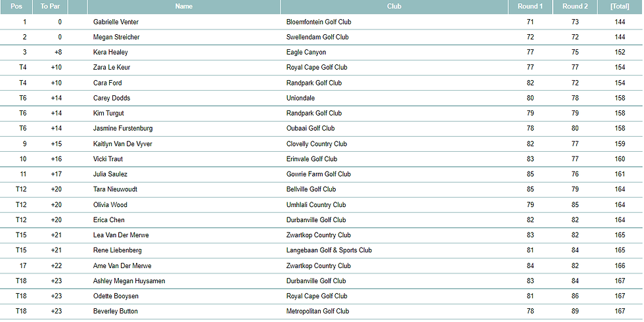The height and width of the screenshot is (322, 644).
Task: Click Beverley Button's Round 2 score 89
Action: point(575,311)
